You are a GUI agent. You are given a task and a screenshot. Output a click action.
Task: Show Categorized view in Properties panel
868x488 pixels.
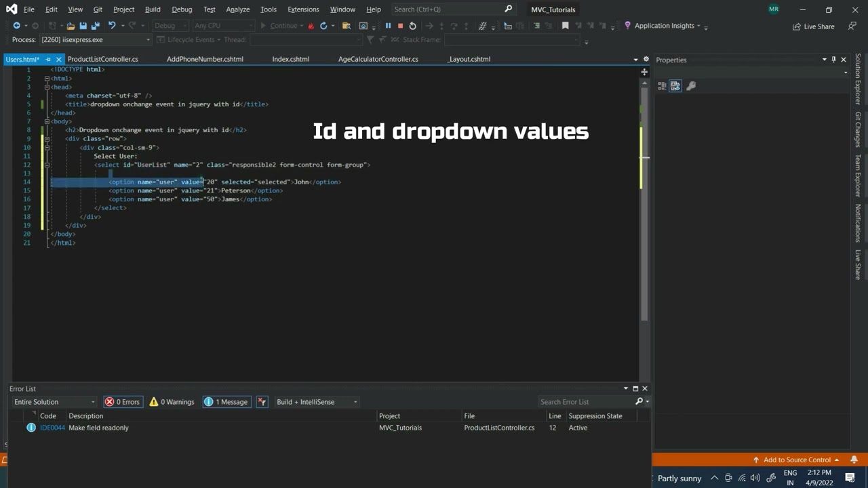[x=663, y=85]
